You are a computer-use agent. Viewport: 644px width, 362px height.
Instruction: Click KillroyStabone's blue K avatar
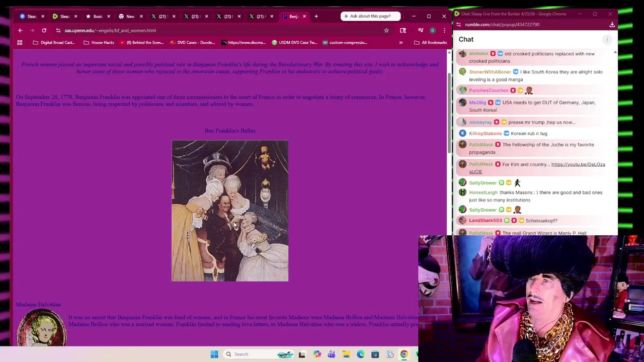pos(462,134)
